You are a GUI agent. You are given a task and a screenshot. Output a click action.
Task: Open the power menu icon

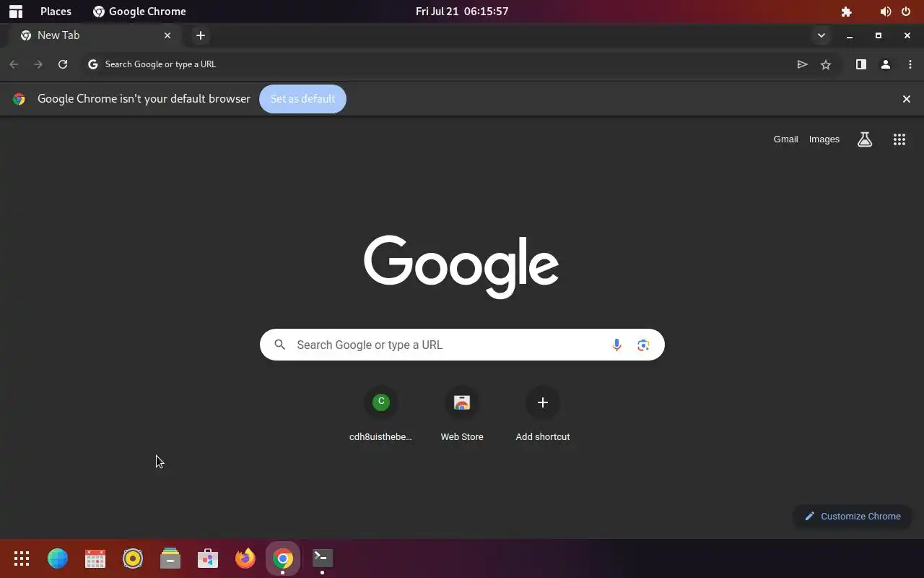click(906, 12)
